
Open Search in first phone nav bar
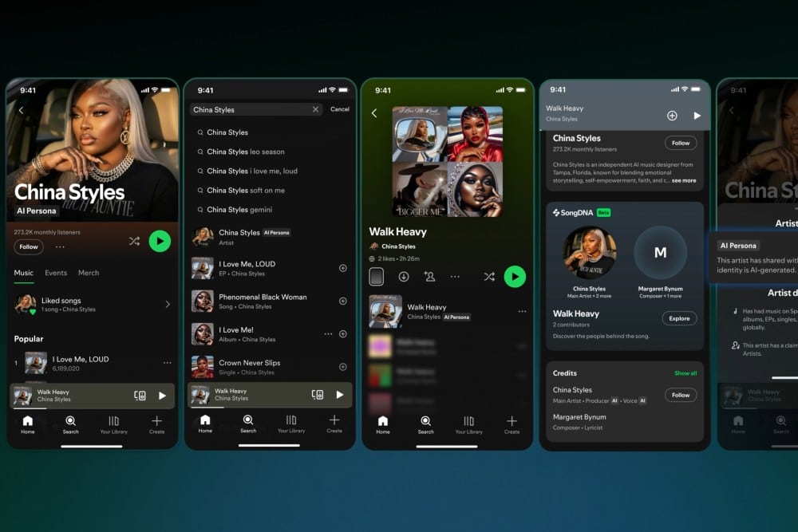click(x=71, y=424)
